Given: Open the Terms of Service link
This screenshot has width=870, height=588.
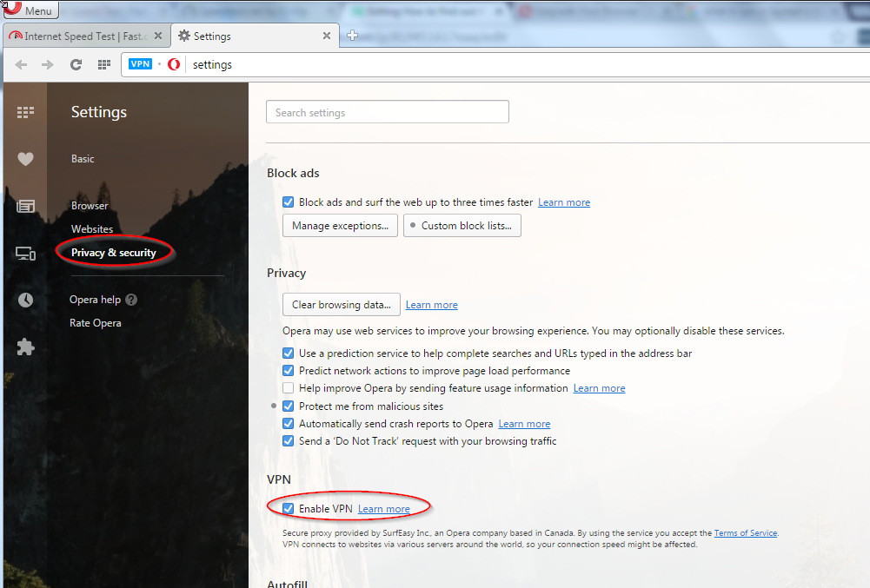Looking at the screenshot, I should [746, 533].
